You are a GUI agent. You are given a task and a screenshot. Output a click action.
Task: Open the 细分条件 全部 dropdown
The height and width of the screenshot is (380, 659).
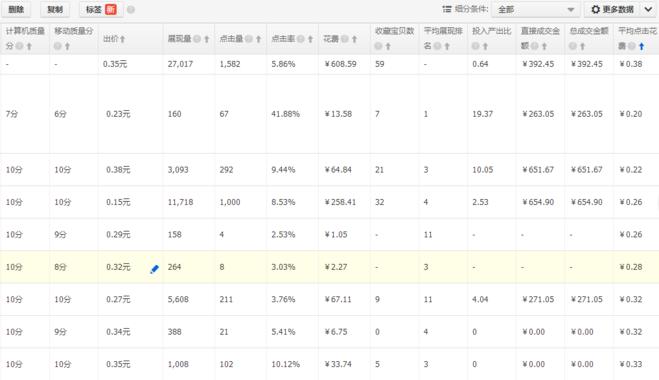click(535, 9)
